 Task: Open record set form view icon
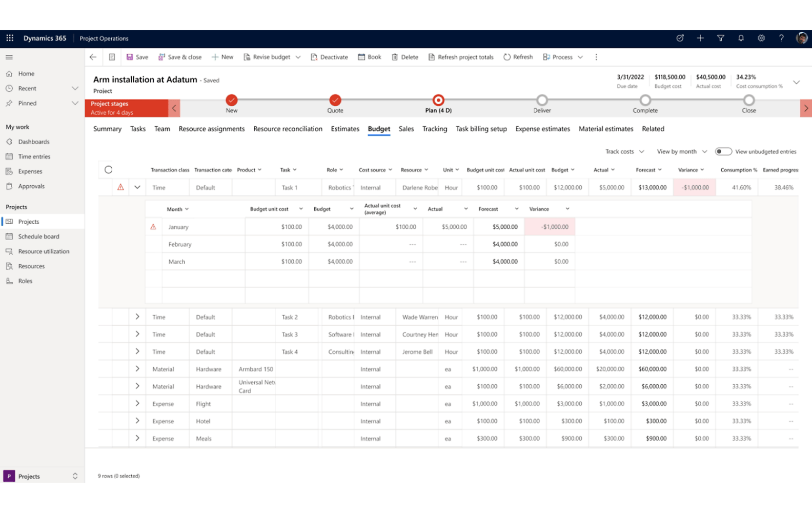point(112,57)
